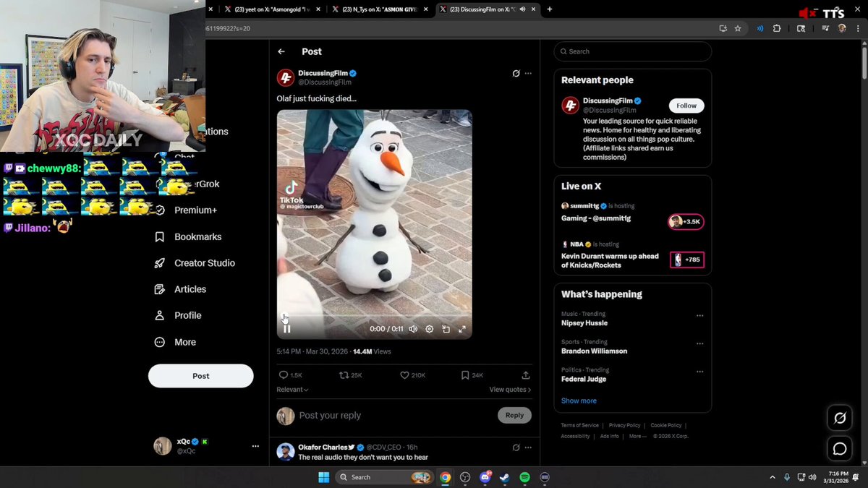Open Steam from the taskbar
Viewport: 868px width, 488px height.
pos(505,477)
